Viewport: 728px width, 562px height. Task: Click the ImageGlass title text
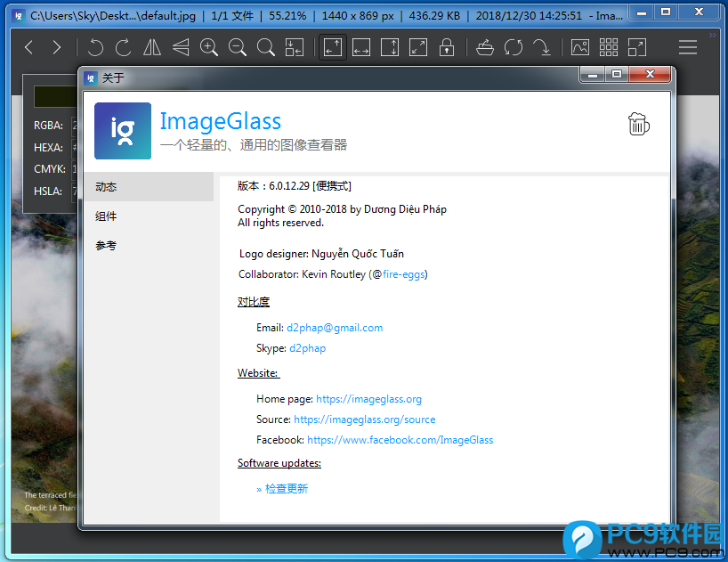coord(221,121)
